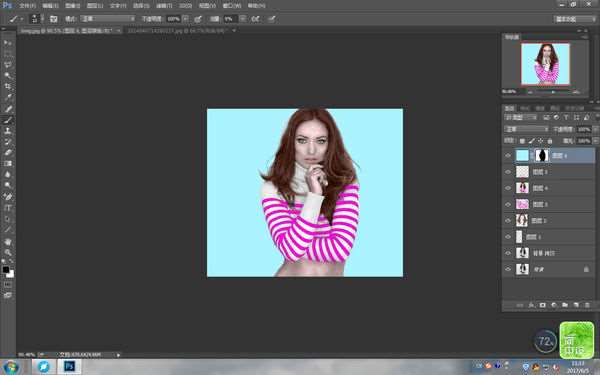Image resolution: width=600 pixels, height=375 pixels.
Task: Select the History Brush tool
Action: pyautogui.click(x=8, y=142)
